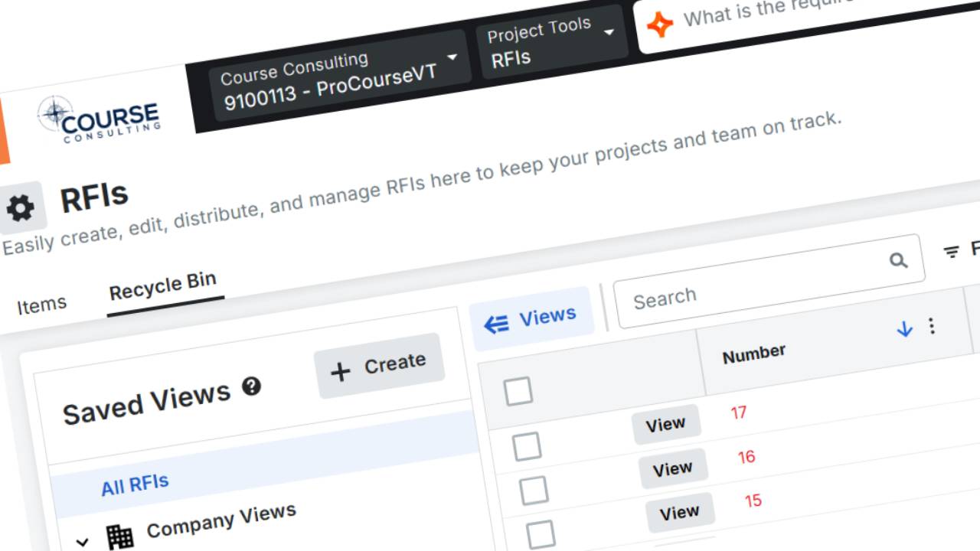The width and height of the screenshot is (980, 551).
Task: Open the Number column options menu
Action: pos(932,326)
